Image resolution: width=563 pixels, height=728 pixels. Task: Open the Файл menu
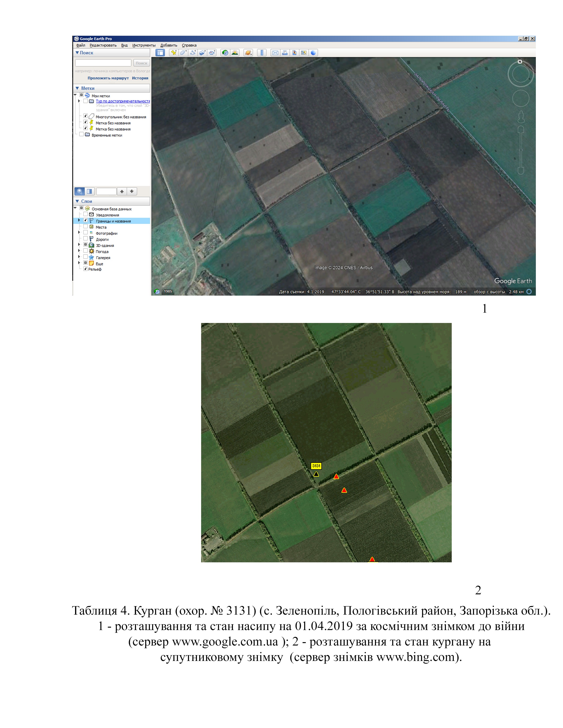click(81, 45)
